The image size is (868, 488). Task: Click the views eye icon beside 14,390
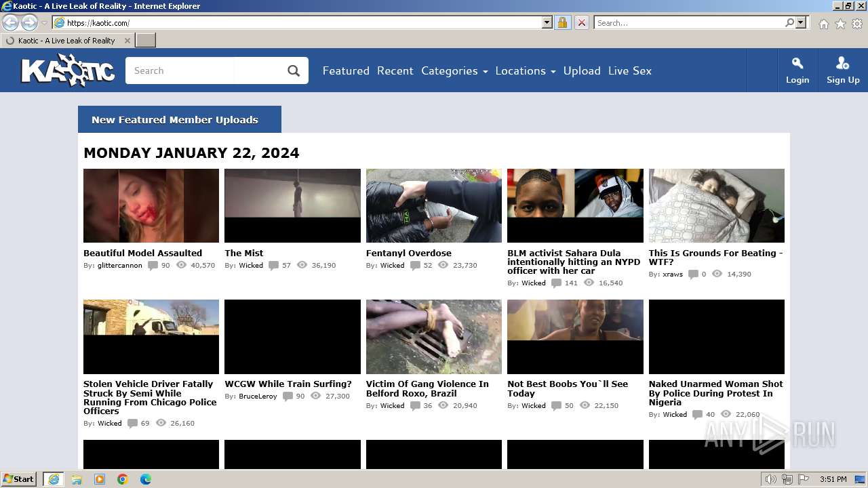(x=717, y=274)
